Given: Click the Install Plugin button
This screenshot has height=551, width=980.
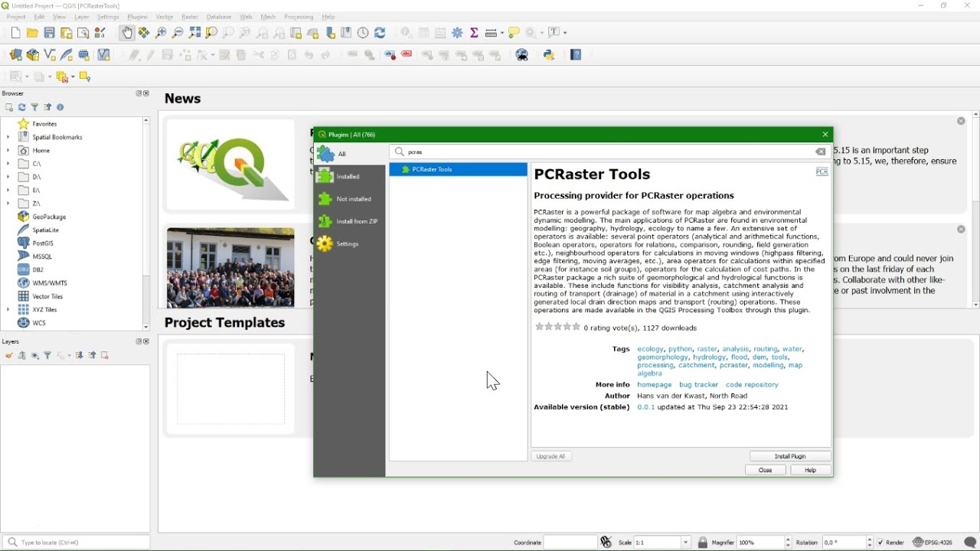Looking at the screenshot, I should [x=790, y=456].
